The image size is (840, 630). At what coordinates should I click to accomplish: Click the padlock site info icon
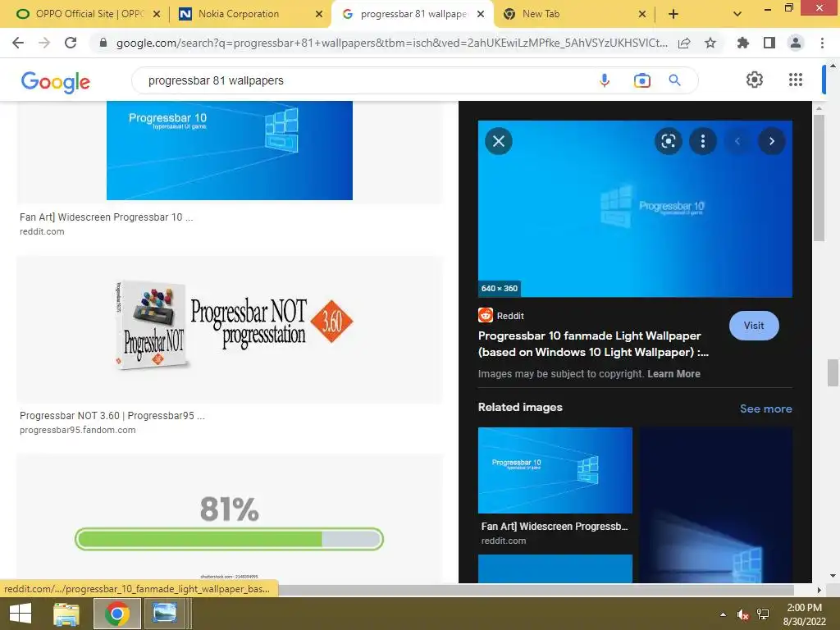click(x=103, y=43)
